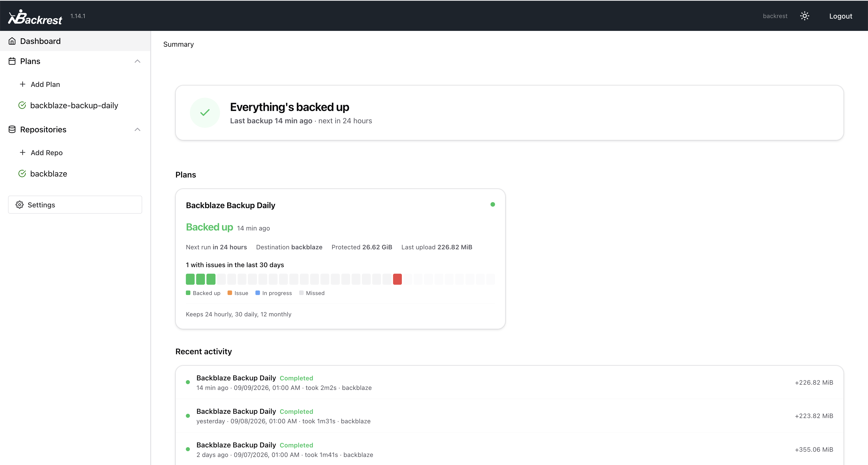Click the 'Protected 26.62 GiB' stat
Viewport: 868px width, 465px height.
[362, 247]
